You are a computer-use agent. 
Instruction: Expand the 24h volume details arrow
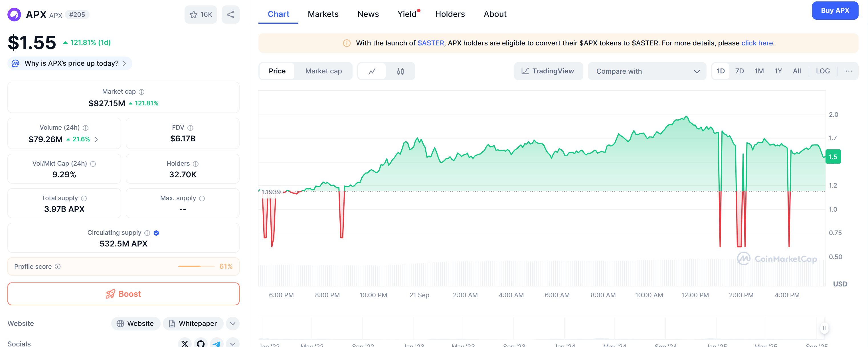tap(97, 139)
